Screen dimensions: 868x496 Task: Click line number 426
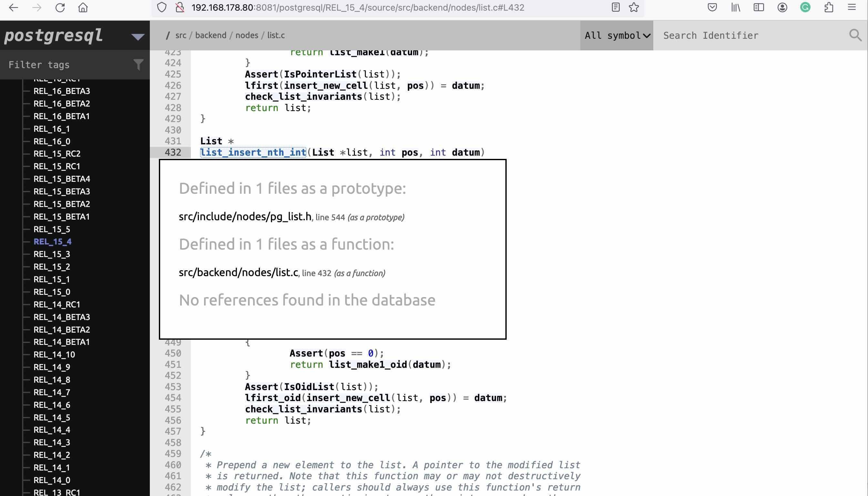173,86
